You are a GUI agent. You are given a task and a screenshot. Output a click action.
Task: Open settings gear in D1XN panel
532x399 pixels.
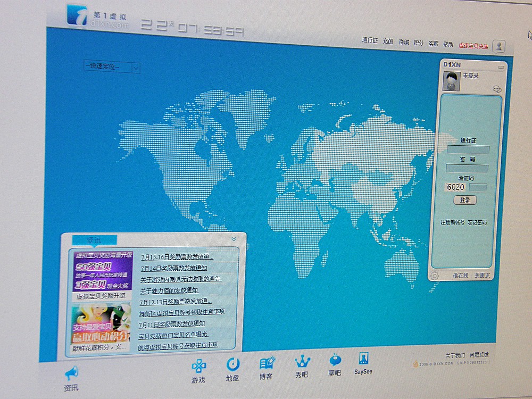[434, 276]
